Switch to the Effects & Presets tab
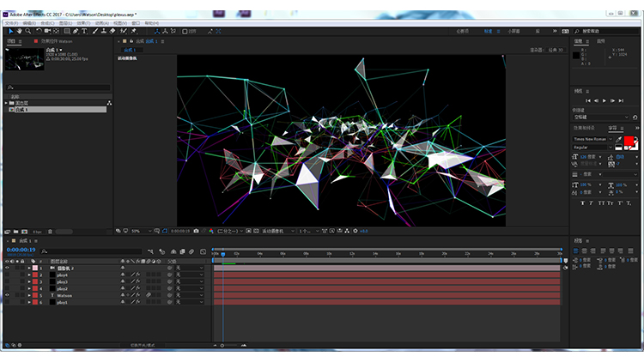 tap(584, 128)
